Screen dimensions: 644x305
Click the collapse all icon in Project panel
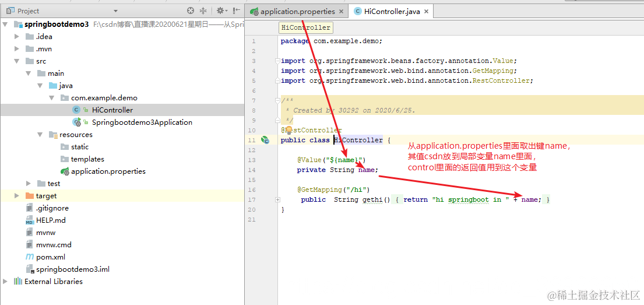(203, 11)
